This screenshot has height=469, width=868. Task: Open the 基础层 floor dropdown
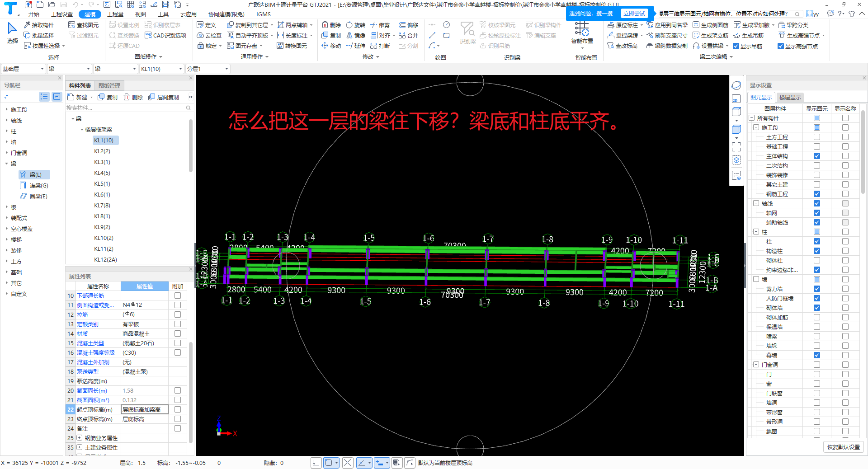(23, 69)
